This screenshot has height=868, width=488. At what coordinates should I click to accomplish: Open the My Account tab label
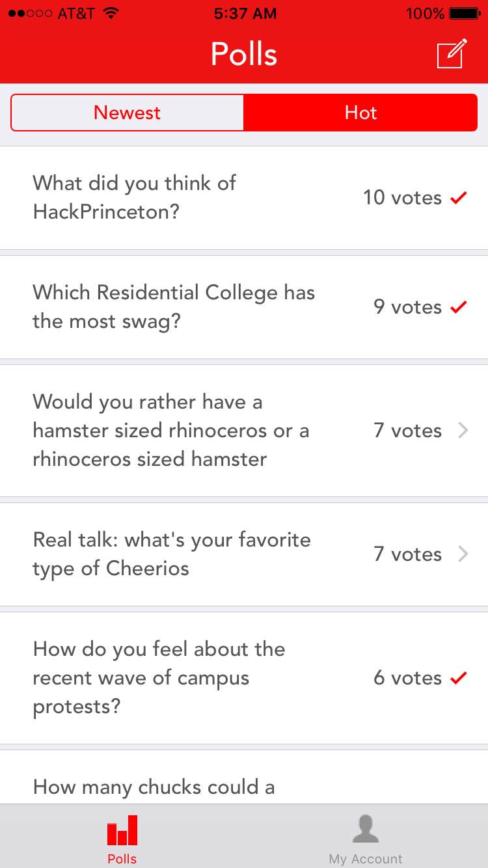(366, 859)
